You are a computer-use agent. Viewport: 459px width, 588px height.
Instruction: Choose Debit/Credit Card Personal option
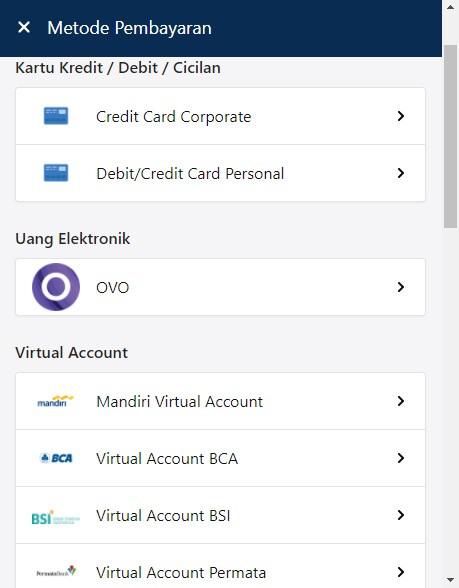(x=220, y=173)
